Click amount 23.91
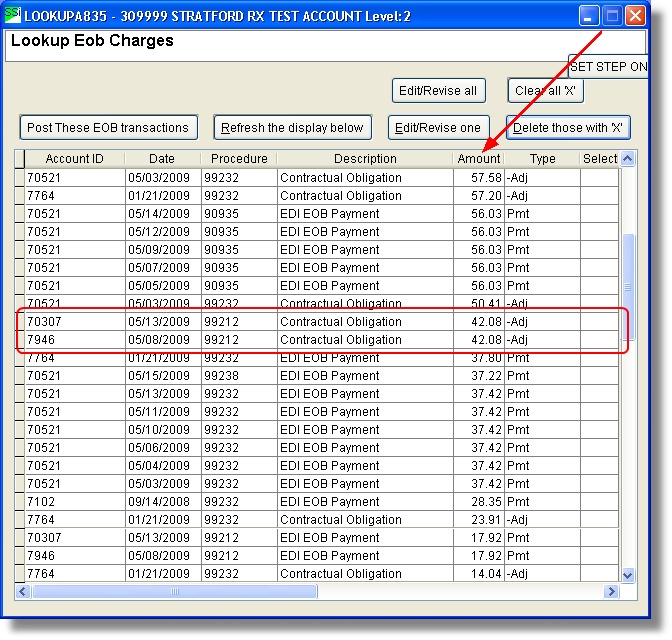Viewport: 672px width, 640px height. [x=486, y=520]
